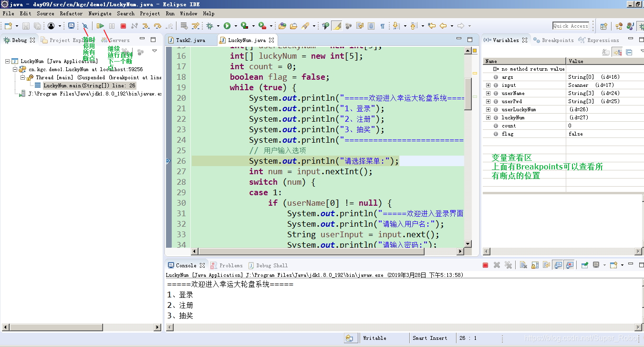Screen dimensions: 644x347
Task: Click the Step Over icon
Action: coord(157,26)
